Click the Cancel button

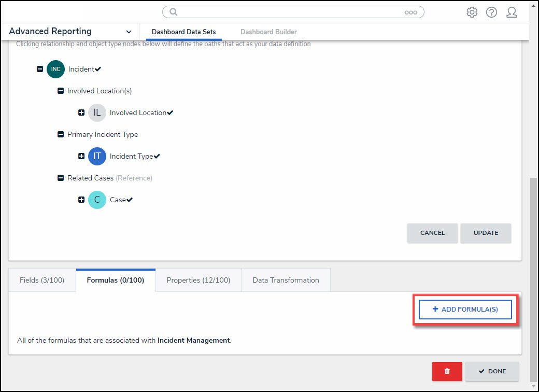(x=432, y=233)
